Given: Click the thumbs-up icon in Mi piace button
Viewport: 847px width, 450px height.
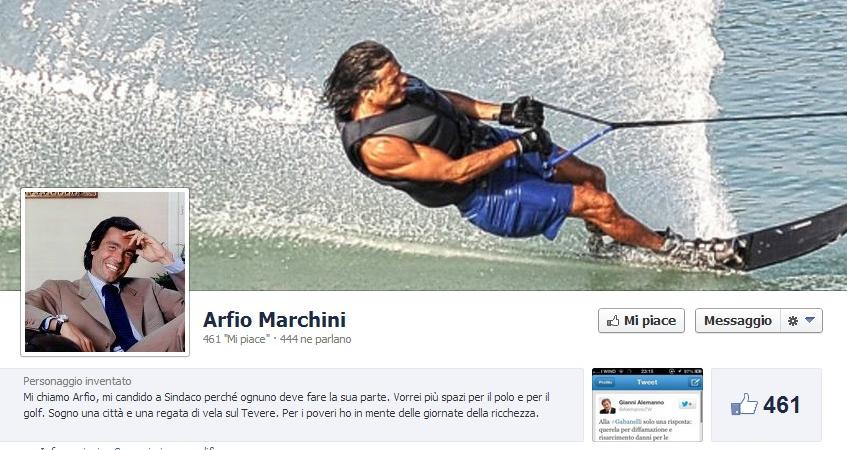Looking at the screenshot, I should coord(613,321).
